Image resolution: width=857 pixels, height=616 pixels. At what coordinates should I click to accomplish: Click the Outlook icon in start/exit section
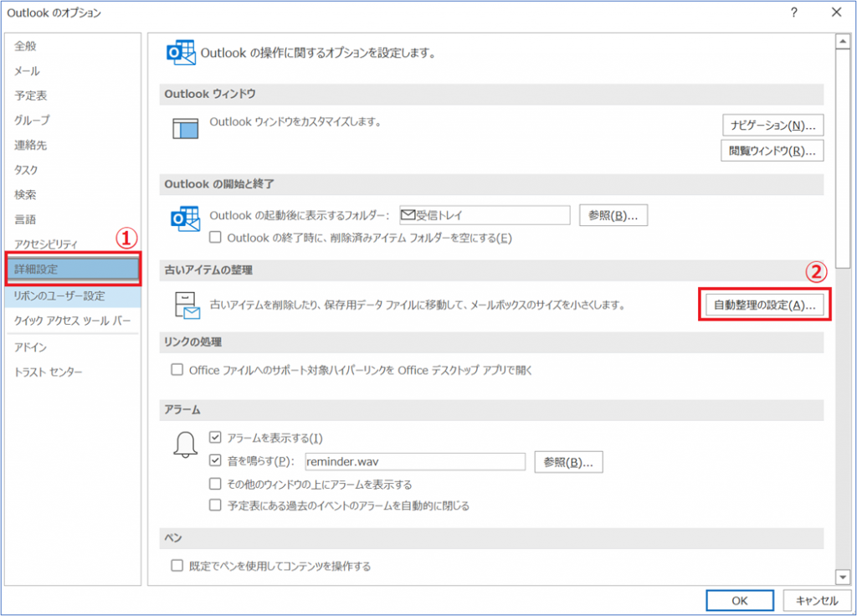pyautogui.click(x=185, y=218)
